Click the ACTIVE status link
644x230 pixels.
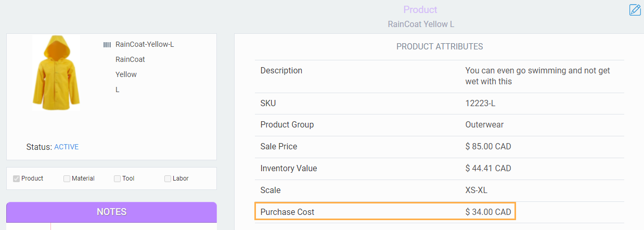(x=66, y=147)
